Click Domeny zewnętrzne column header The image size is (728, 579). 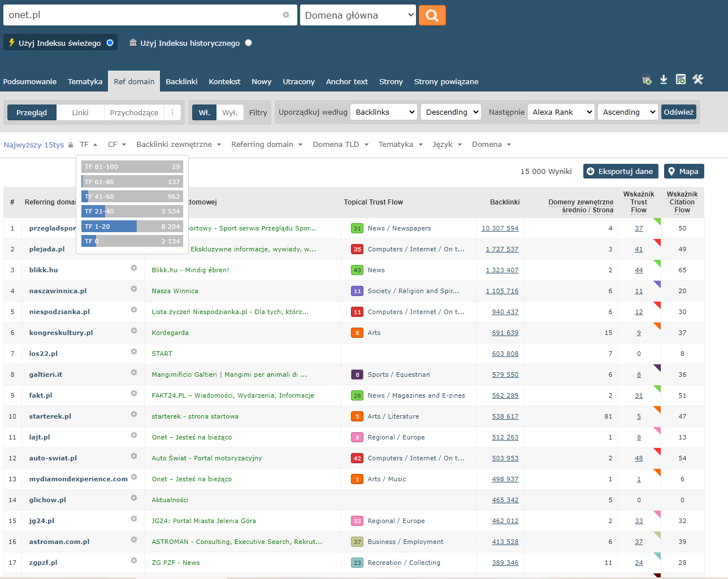580,206
